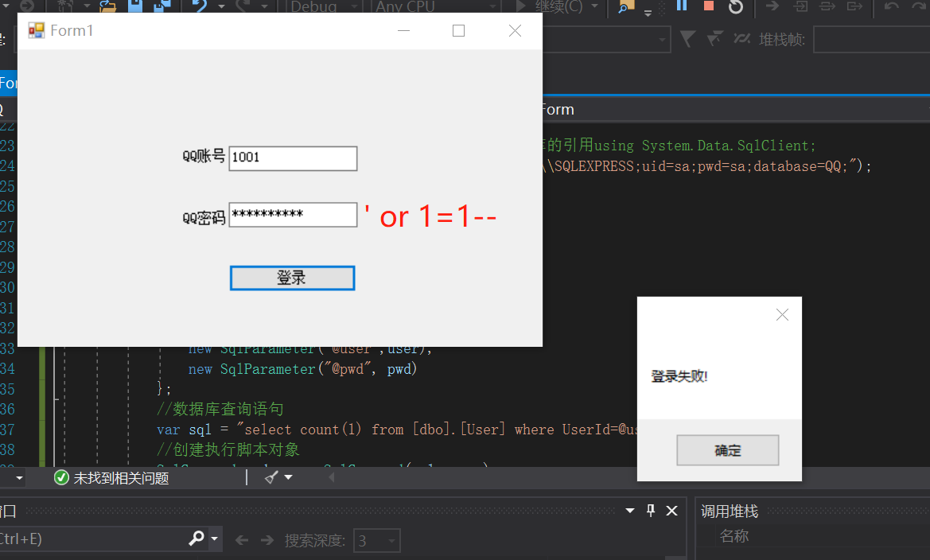Open the 堆栈帧 stack frame combo box
930x560 pixels.
coord(871,40)
